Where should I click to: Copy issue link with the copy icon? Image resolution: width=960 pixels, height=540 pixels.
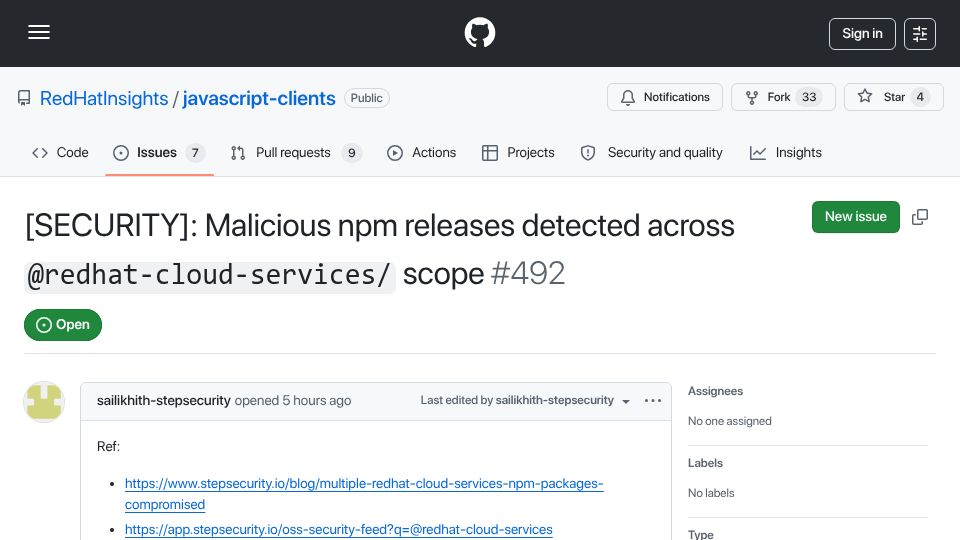pos(920,217)
